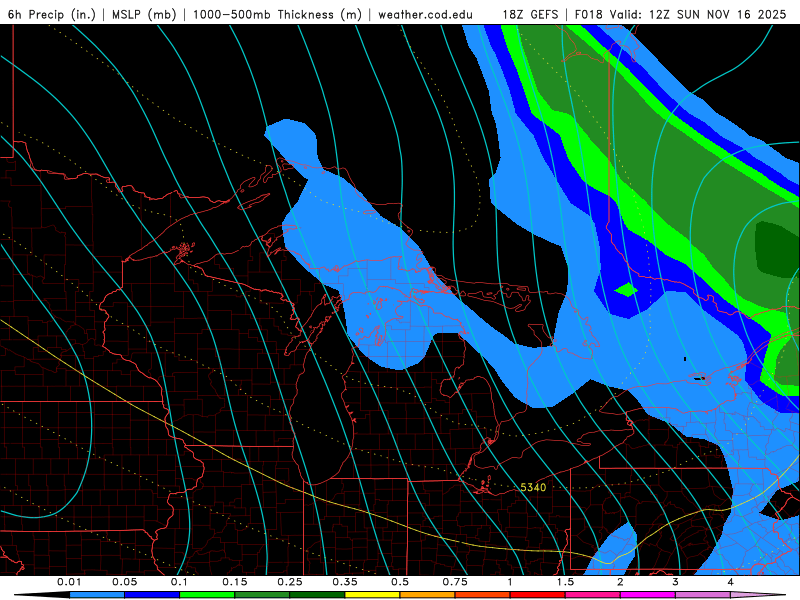Viewport: 800px width, 600px height.
Task: Click the violet 3–4 legend segment
Action: coord(703,595)
